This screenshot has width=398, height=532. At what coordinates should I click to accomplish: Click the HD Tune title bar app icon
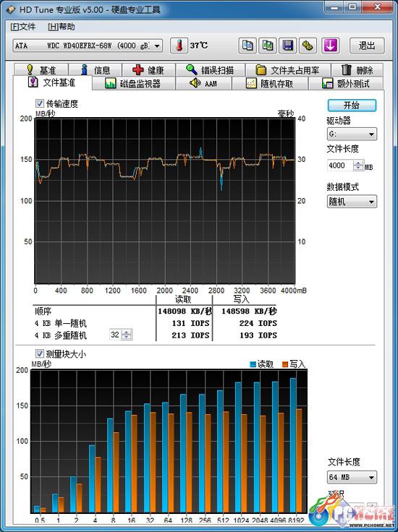11,9
